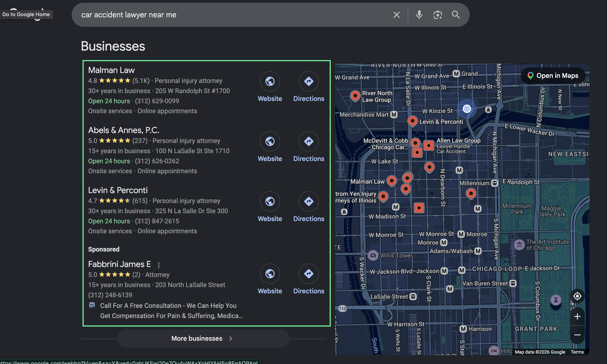Image resolution: width=607 pixels, height=364 pixels.
Task: Open Malman Law business listing title
Action: tap(111, 70)
